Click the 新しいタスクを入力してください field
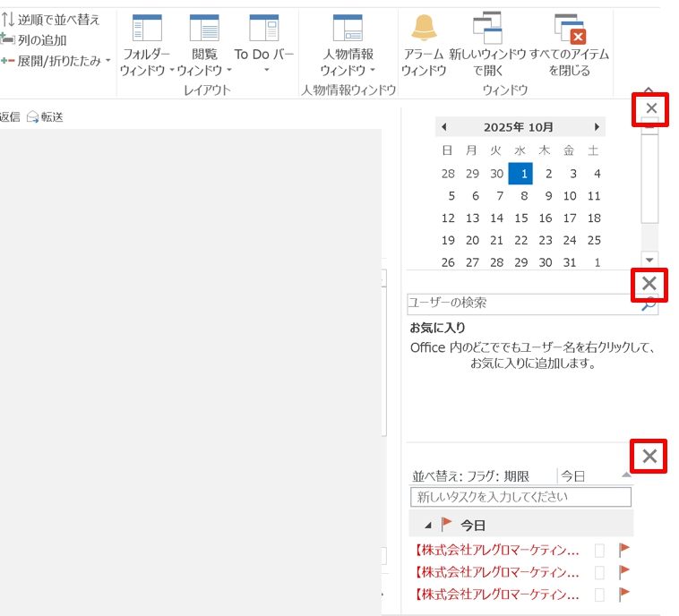Viewport: 679px width, 616px height. coord(520,497)
